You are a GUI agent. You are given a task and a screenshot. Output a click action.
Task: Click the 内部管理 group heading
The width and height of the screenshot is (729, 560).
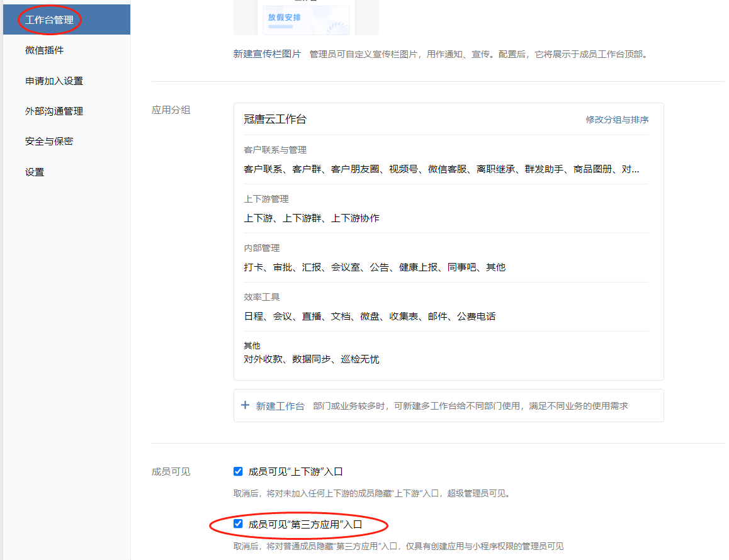pos(261,248)
